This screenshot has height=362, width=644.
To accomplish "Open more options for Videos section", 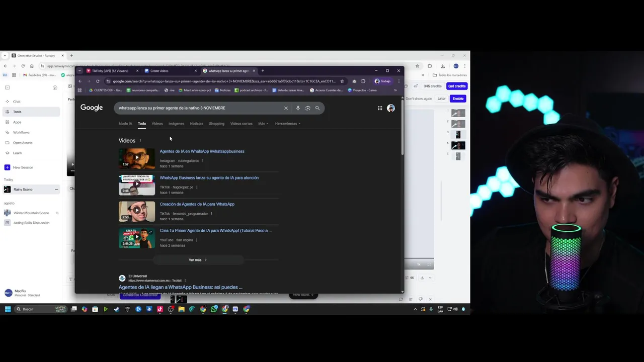I will pos(140,141).
